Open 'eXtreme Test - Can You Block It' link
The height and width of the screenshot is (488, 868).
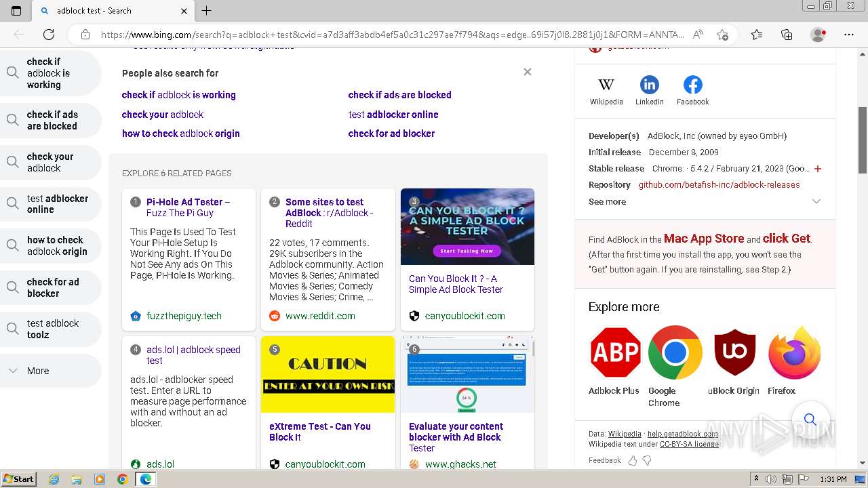pyautogui.click(x=320, y=432)
